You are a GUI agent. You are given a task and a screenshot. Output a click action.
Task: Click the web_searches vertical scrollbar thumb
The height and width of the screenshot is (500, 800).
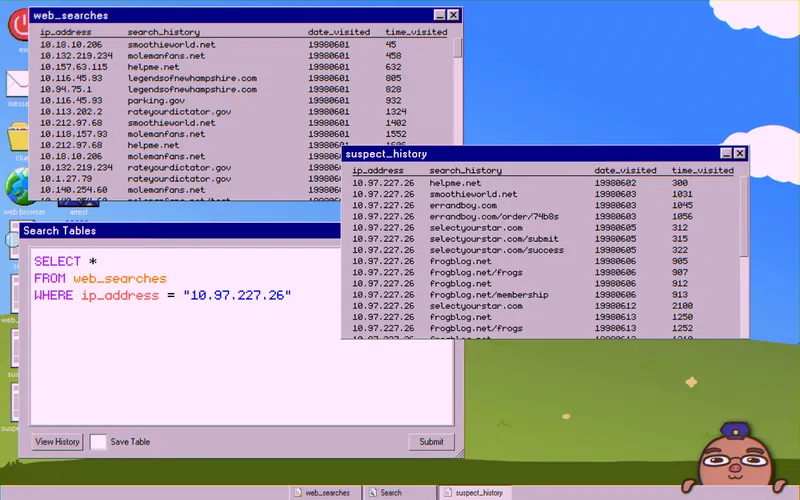(457, 48)
